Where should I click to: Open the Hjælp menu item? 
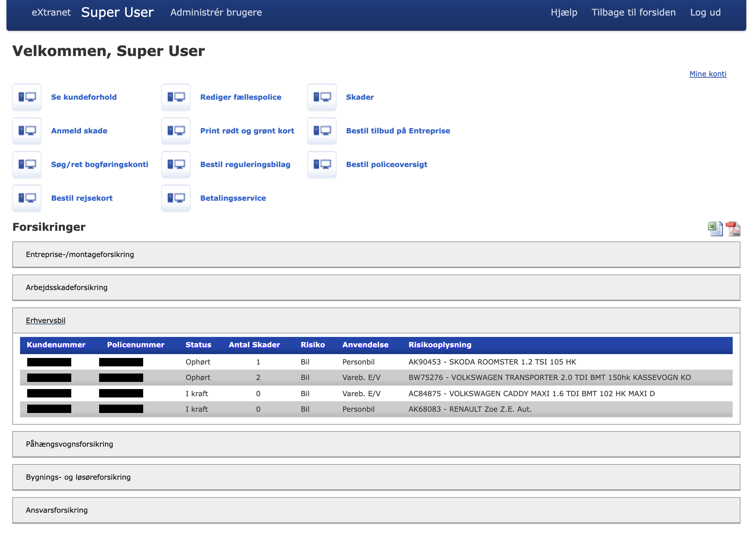[564, 12]
